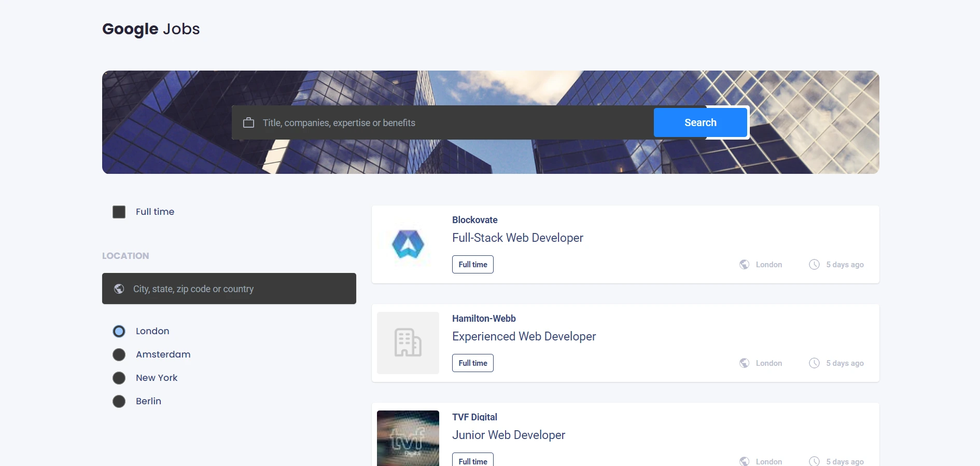
Task: Click globe icon on TVF Digital card
Action: (744, 461)
